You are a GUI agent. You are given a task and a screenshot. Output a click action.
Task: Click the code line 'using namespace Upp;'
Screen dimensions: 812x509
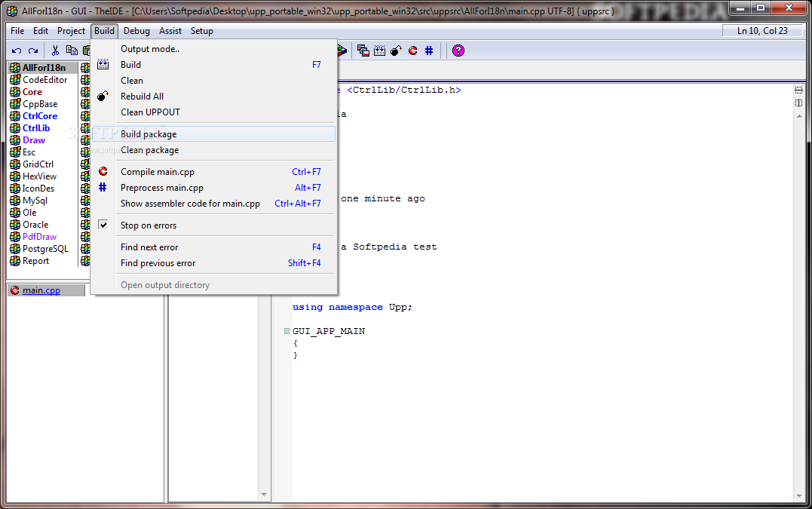tap(352, 307)
